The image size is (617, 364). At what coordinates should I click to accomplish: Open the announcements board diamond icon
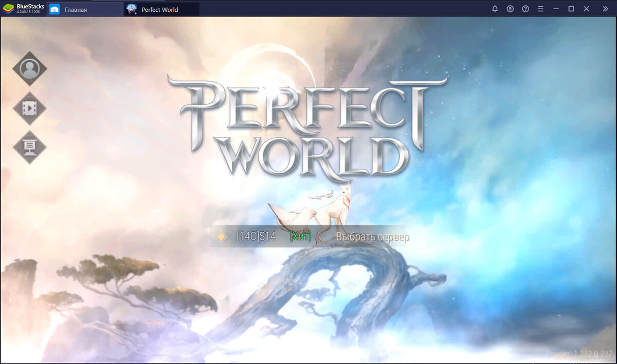[30, 147]
